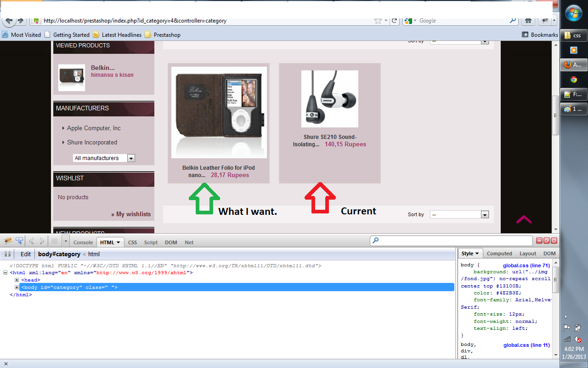Open the Prestashop bookmark folder
Viewport: 588px width, 368px height.
[163, 35]
